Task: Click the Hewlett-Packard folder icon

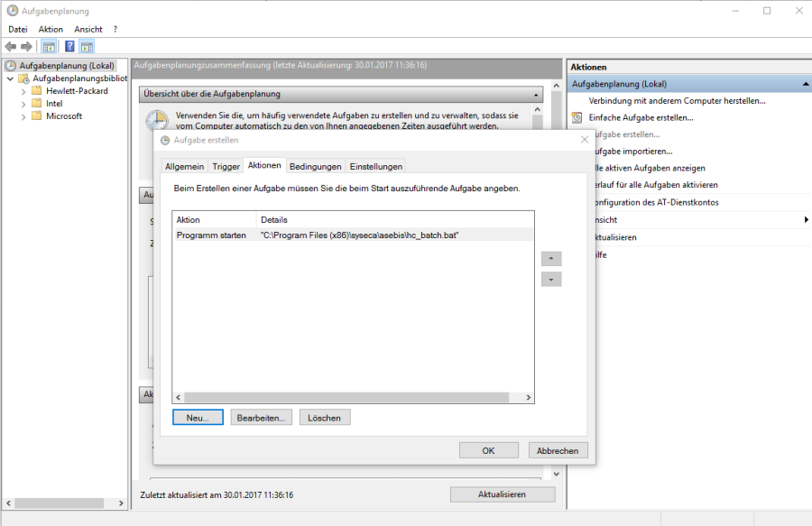Action: [x=37, y=91]
